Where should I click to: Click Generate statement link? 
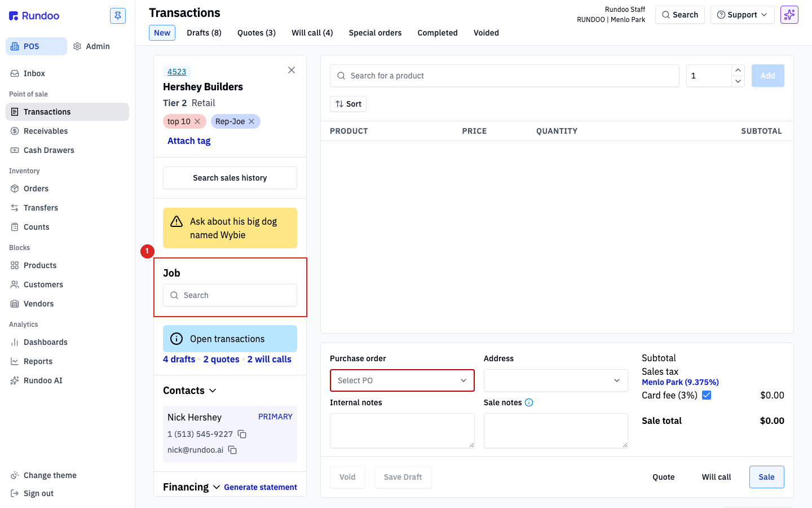coord(261,487)
